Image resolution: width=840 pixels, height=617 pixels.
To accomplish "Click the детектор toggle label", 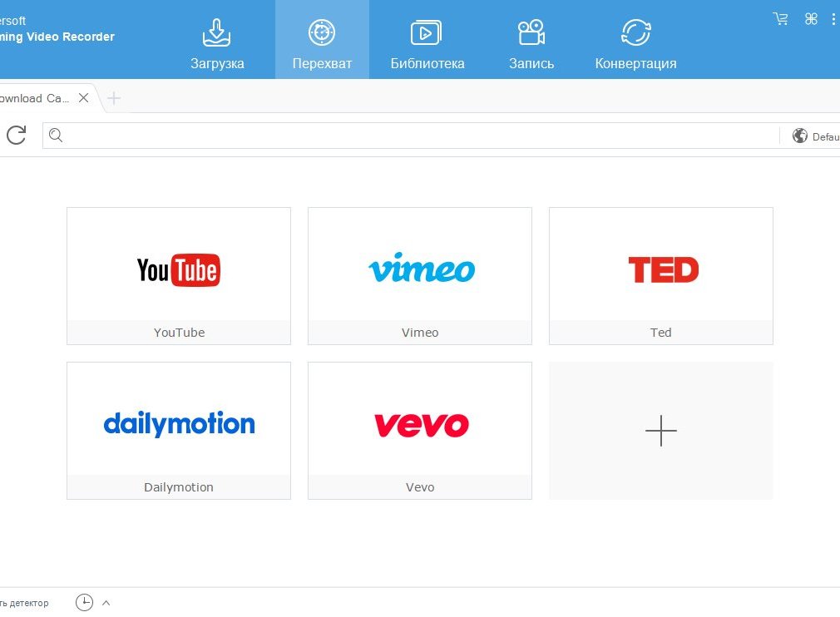I will 25,603.
